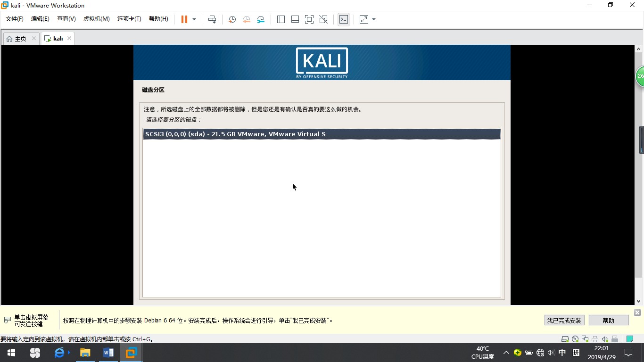Image resolution: width=644 pixels, height=362 pixels.
Task: Click the green floating circle widget
Action: point(640,76)
